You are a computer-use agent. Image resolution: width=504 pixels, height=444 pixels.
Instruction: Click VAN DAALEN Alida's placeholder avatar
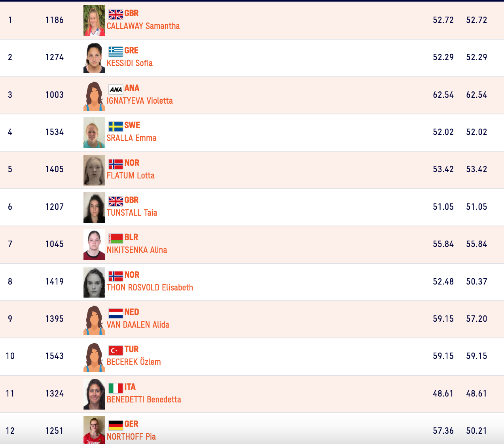pos(94,320)
